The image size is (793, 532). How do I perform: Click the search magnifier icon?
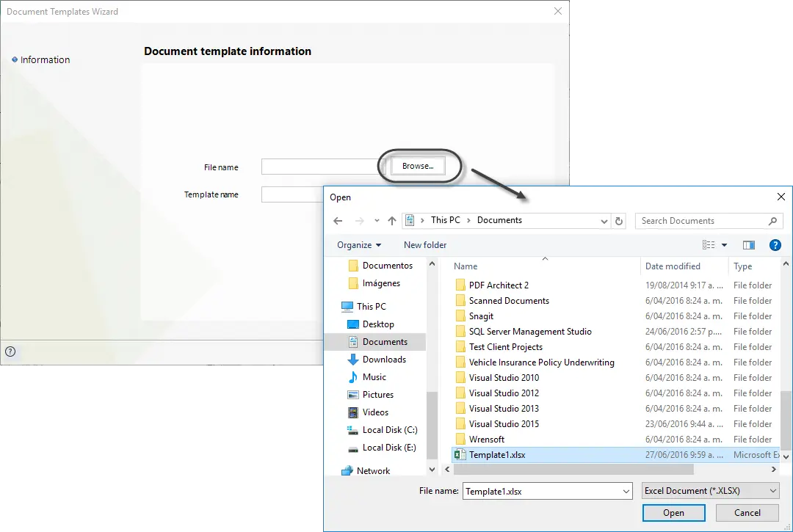(x=772, y=221)
